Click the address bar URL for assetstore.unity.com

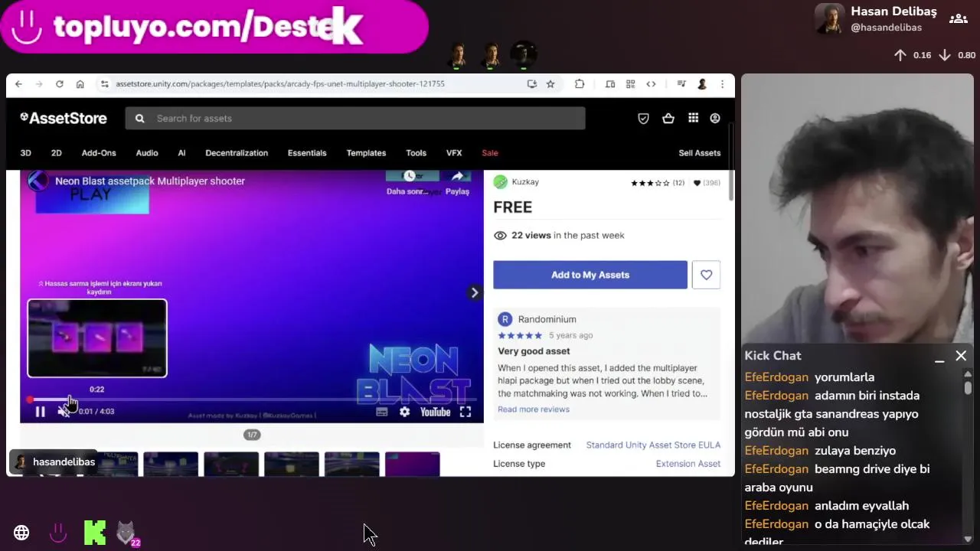point(280,84)
